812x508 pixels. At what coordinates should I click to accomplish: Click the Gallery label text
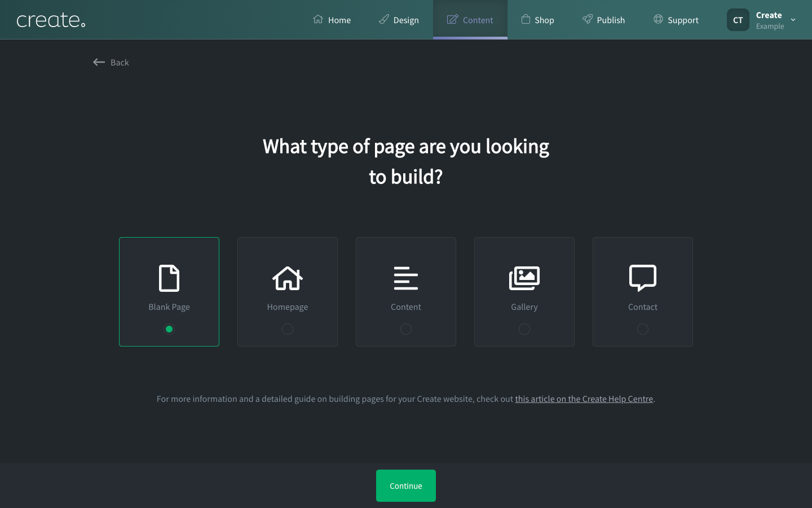point(524,307)
